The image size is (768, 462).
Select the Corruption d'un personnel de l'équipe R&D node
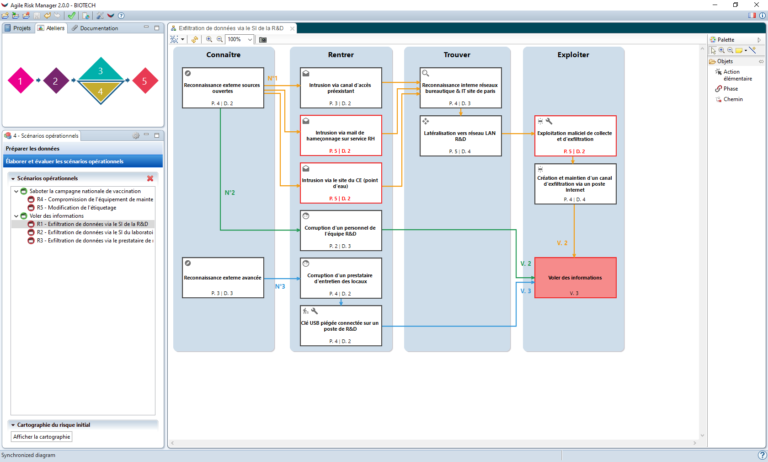click(340, 230)
